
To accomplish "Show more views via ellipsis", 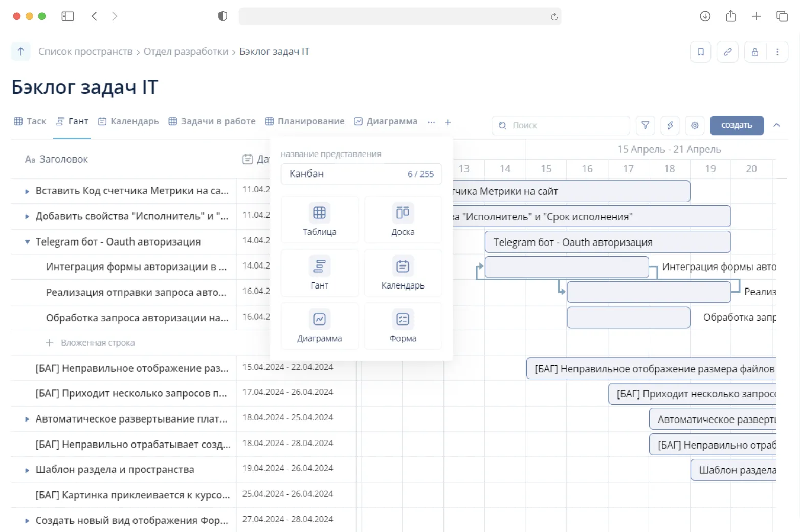I will click(x=431, y=122).
